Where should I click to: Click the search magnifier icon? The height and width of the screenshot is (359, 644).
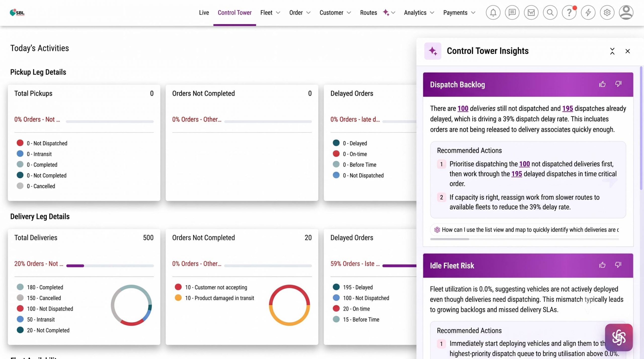[550, 12]
